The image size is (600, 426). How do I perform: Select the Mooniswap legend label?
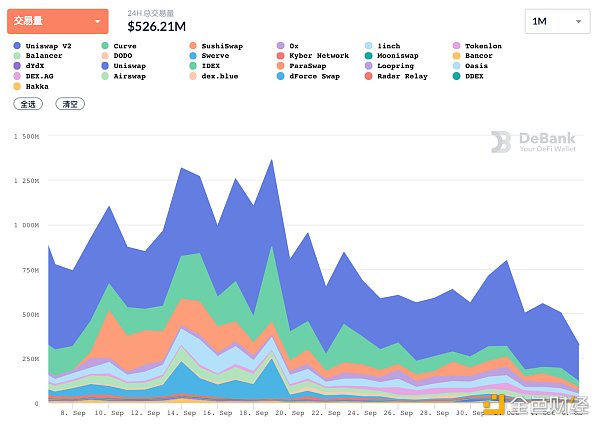tap(398, 55)
